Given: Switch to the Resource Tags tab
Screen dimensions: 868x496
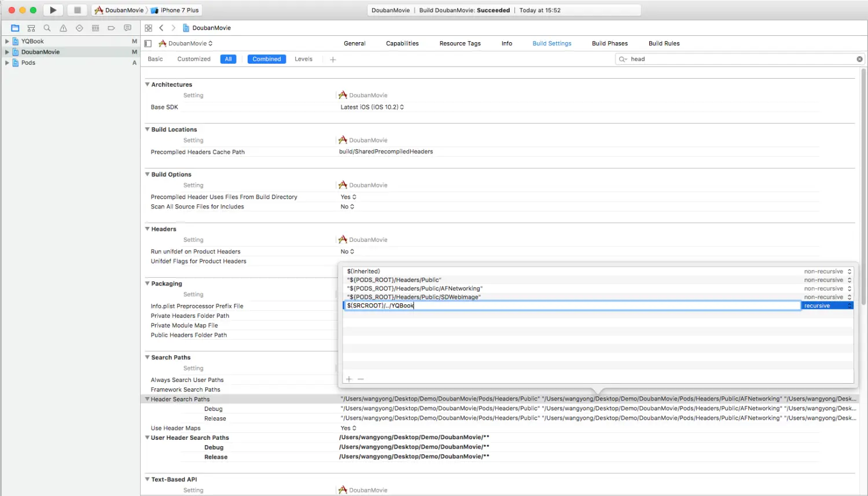Looking at the screenshot, I should tap(460, 43).
